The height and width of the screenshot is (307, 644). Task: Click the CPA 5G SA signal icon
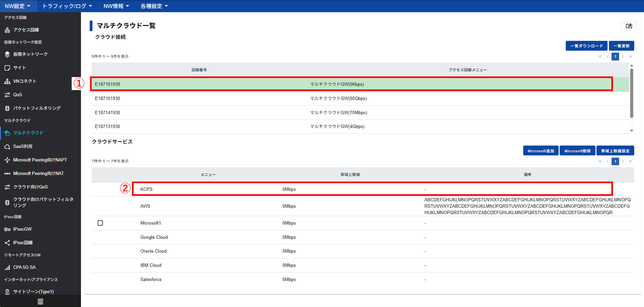pyautogui.click(x=7, y=268)
